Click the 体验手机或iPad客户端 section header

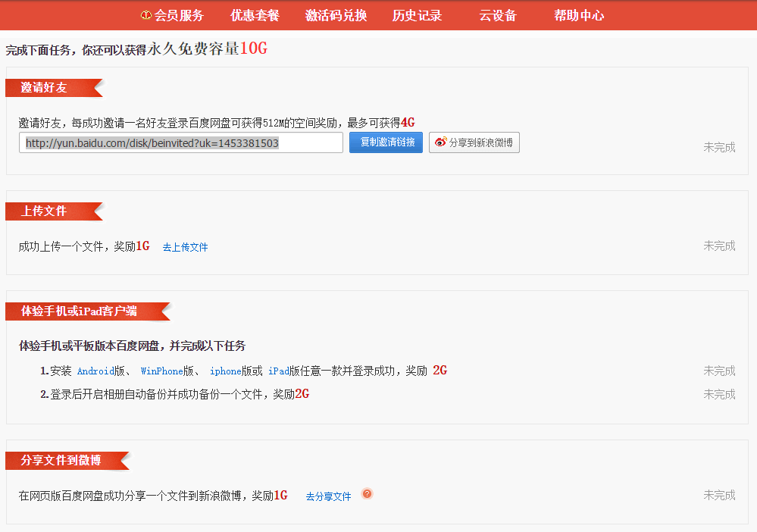tap(79, 311)
